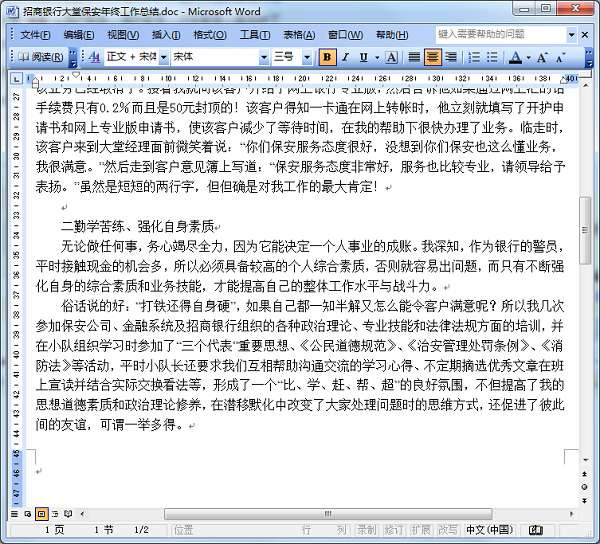Click horizontal scrollbar left arrow
The width and height of the screenshot is (600, 544).
tap(82, 514)
